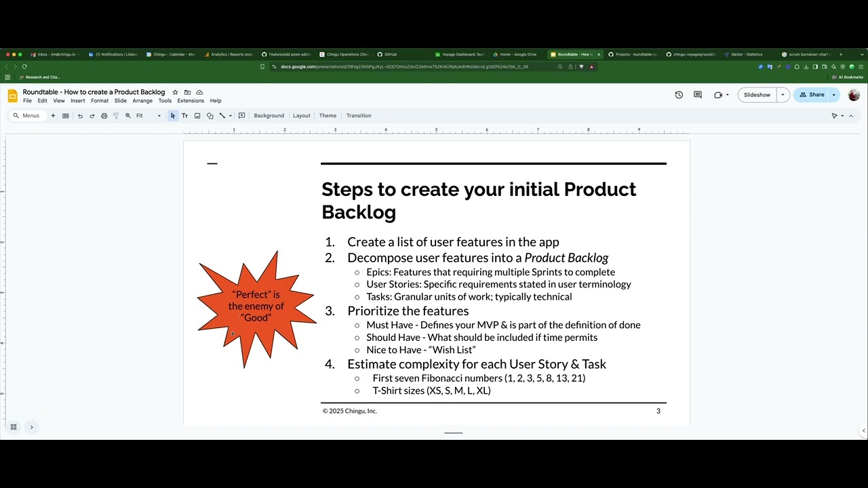Click the browser address bar URL

tap(404, 66)
